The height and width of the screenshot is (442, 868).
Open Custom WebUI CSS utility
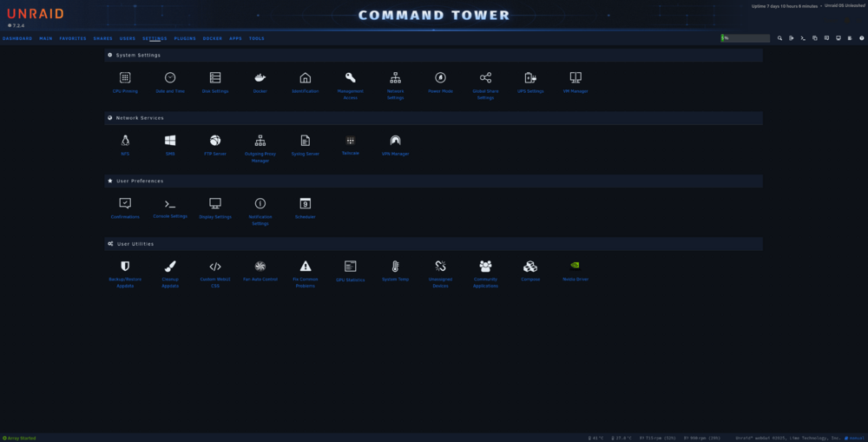coord(215,274)
